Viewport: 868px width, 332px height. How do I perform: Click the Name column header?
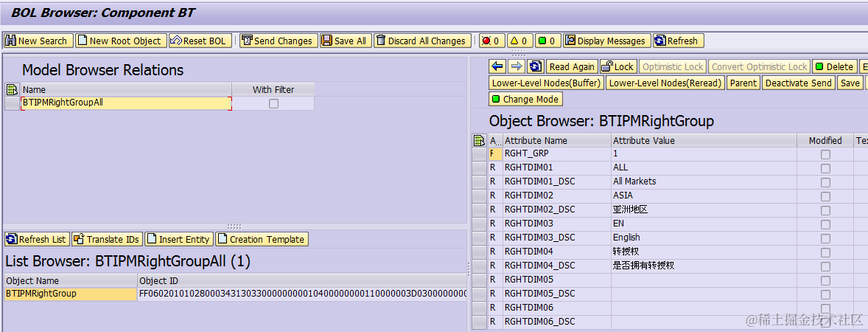click(x=126, y=89)
